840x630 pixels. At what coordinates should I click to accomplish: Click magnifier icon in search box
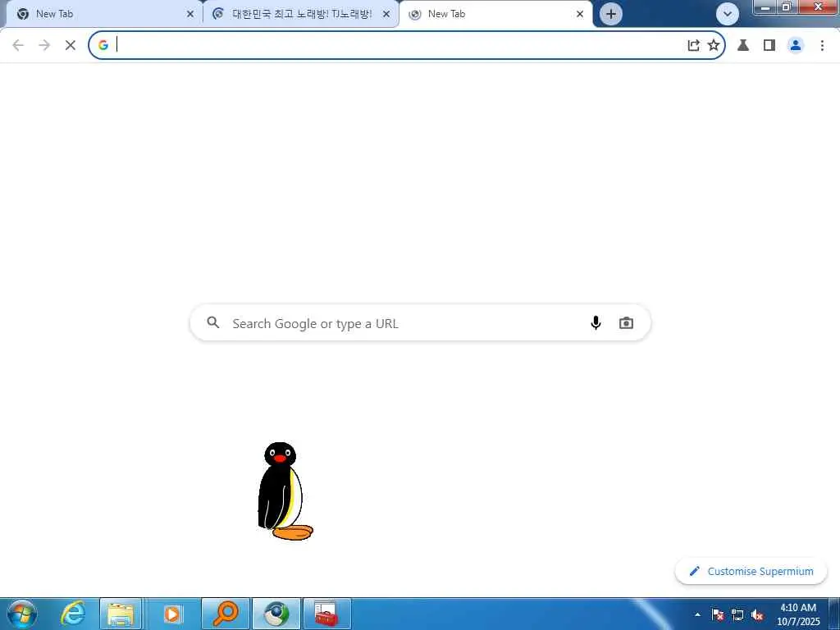(x=213, y=322)
